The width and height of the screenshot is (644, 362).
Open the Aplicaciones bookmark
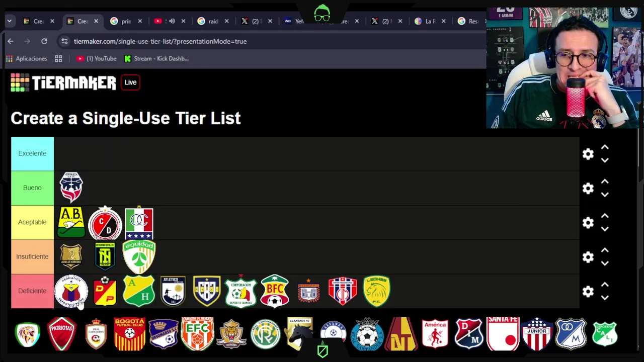tap(27, 59)
